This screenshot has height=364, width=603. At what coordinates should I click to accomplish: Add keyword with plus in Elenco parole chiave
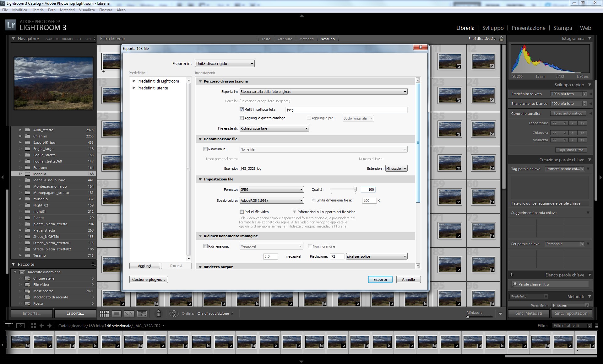[x=512, y=275]
